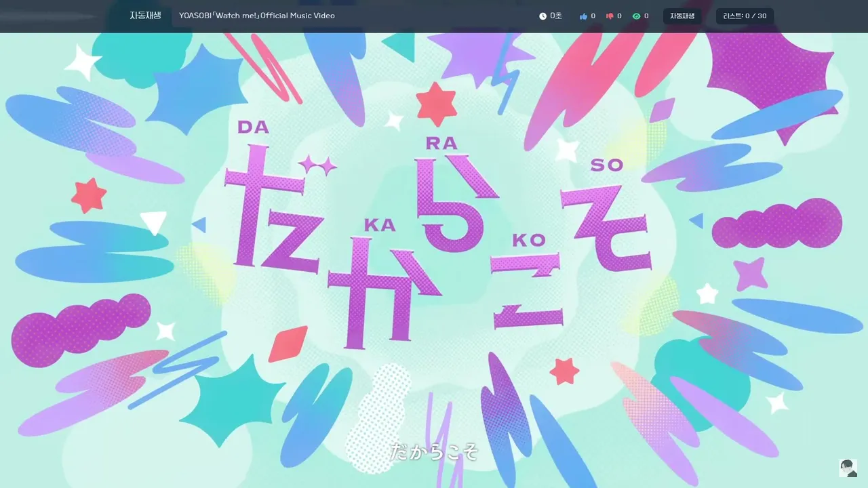Click the blue thumbs-up like icon
The height and width of the screenshot is (488, 868).
point(583,16)
